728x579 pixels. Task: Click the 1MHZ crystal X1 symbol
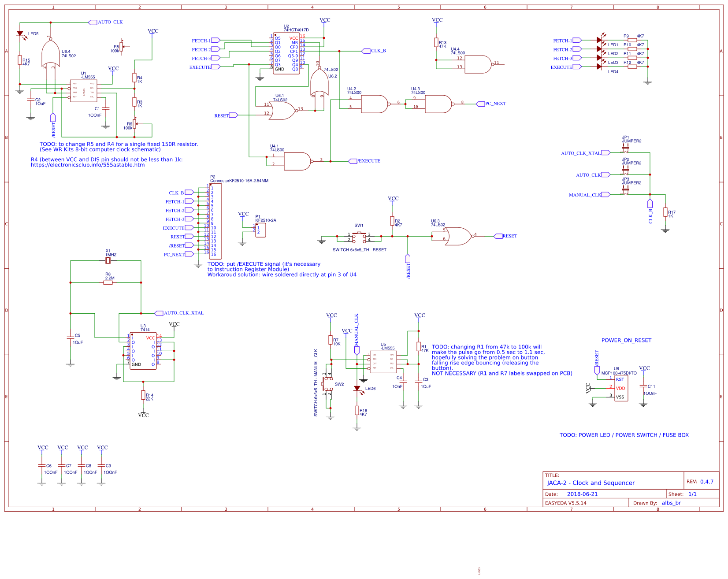tap(108, 260)
